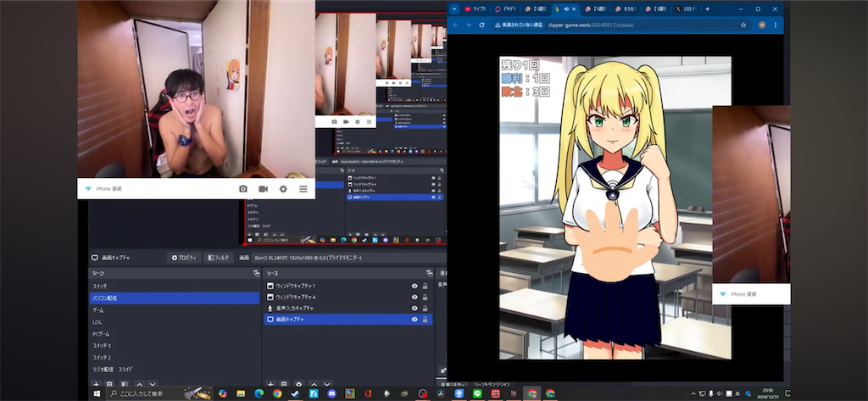Click the not-secure connection warning chip
The image size is (868, 401).
pos(520,25)
